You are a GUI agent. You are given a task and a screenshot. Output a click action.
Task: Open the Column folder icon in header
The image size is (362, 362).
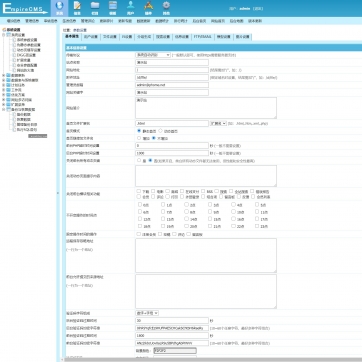[95, 7]
